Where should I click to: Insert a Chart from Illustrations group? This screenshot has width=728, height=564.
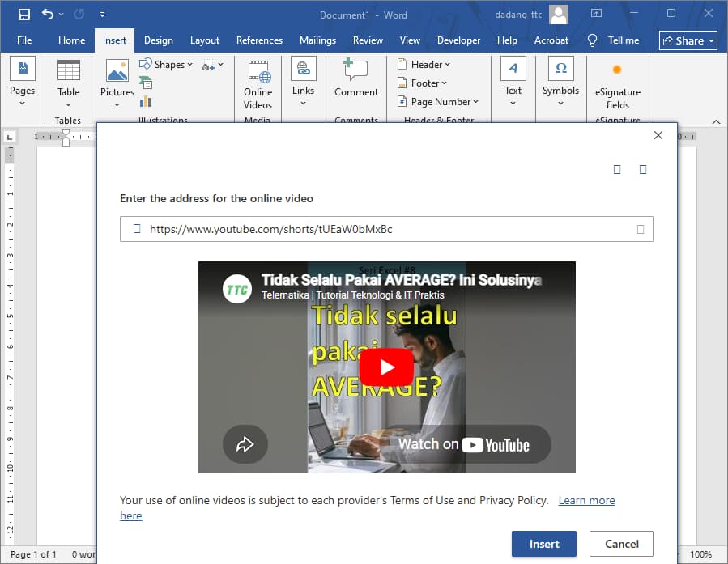144,100
